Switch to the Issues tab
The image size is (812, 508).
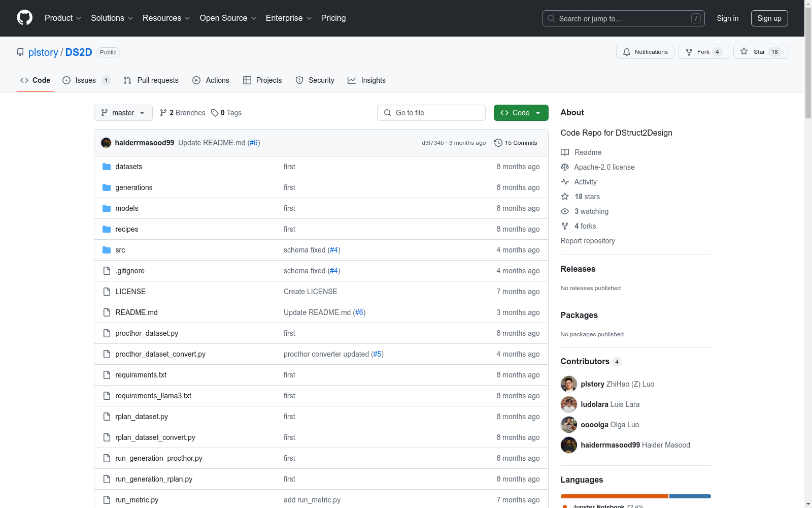[x=86, y=80]
